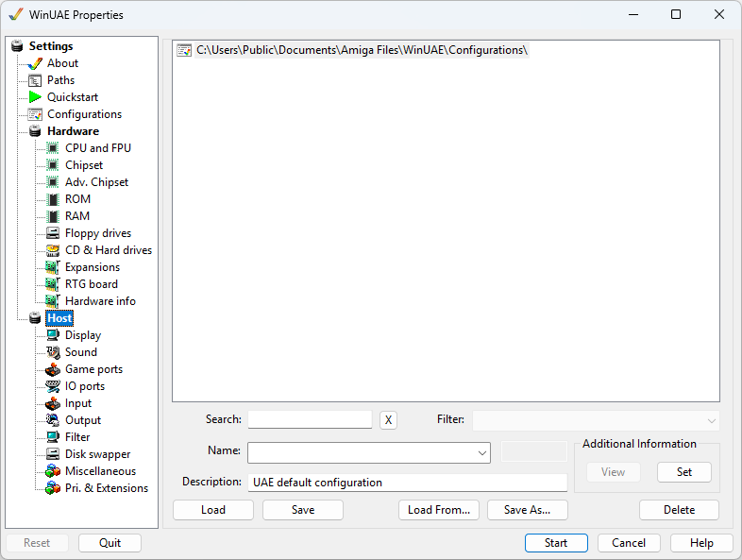This screenshot has height=560, width=742.
Task: Click the Display monitor icon
Action: [x=53, y=335]
